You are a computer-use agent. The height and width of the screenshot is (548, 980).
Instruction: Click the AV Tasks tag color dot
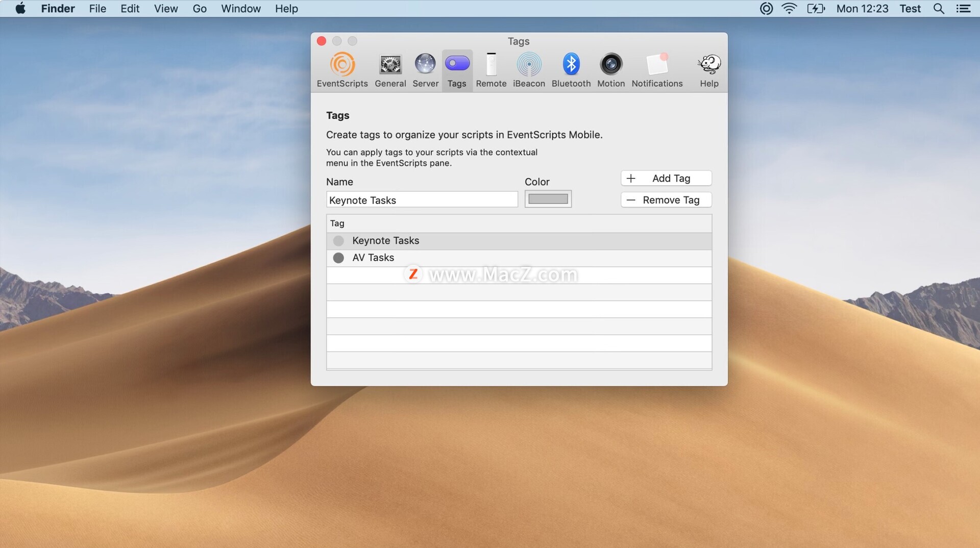(x=338, y=258)
